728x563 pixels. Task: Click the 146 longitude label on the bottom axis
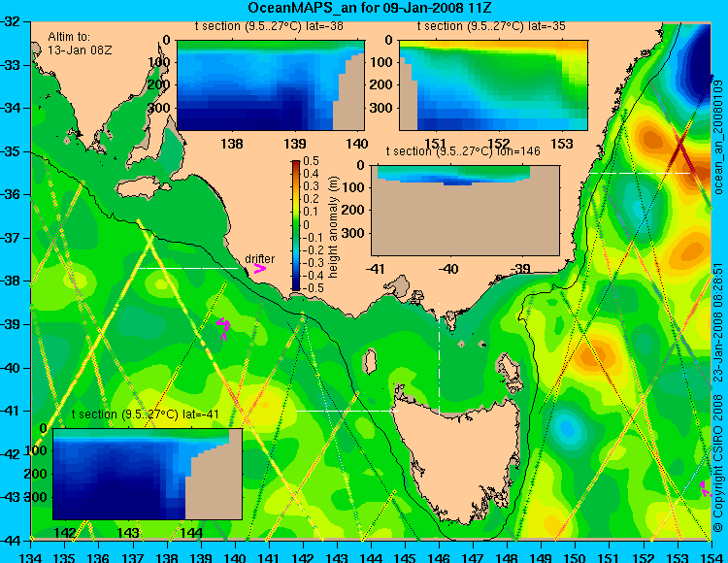(439, 557)
